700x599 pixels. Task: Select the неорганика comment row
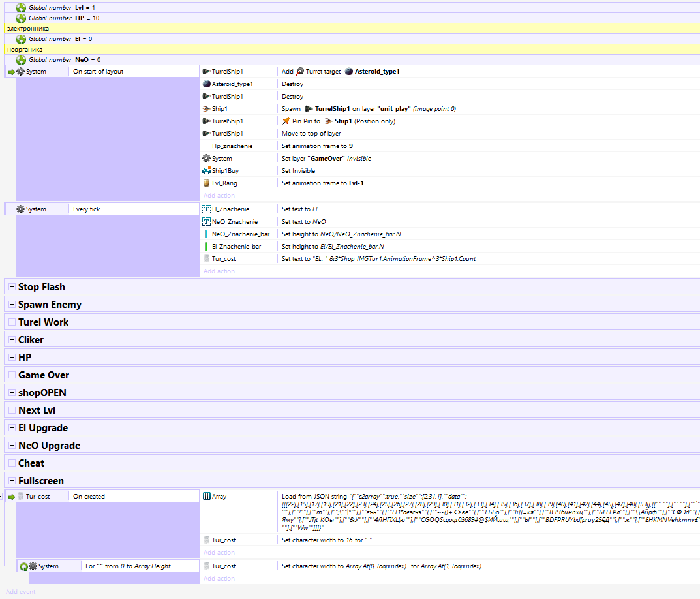coord(352,49)
